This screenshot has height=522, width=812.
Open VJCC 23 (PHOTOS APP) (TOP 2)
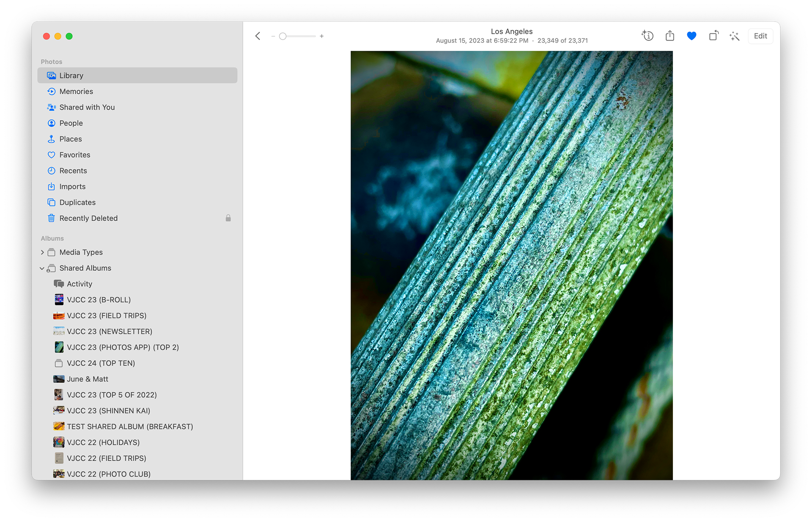click(137, 347)
